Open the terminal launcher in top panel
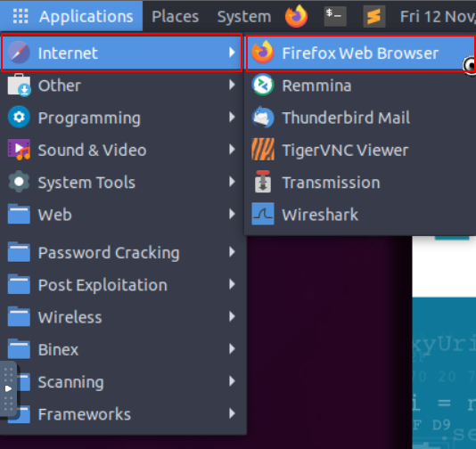Viewport: 476px width, 449px height. click(x=335, y=16)
